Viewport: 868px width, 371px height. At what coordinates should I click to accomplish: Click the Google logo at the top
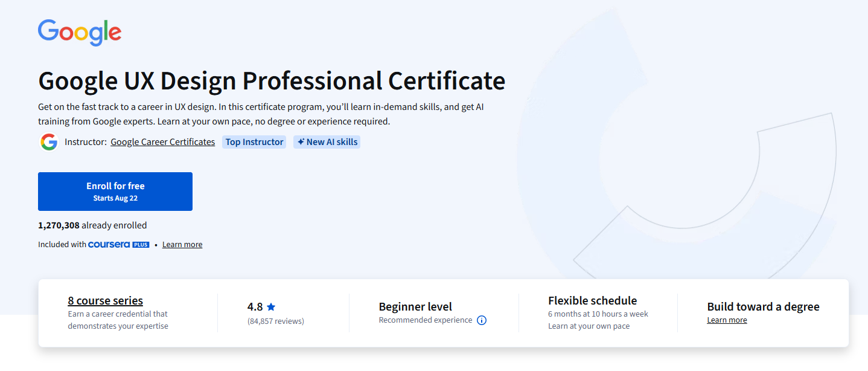pyautogui.click(x=80, y=31)
